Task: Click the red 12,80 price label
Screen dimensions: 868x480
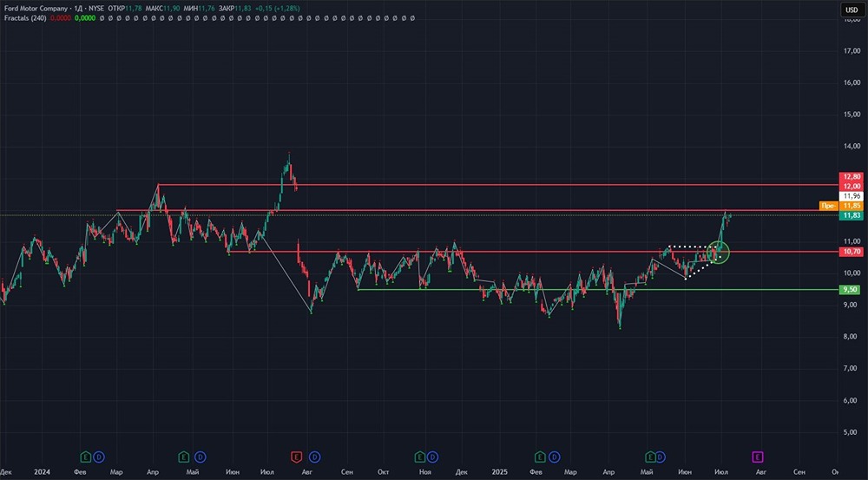Action: 851,177
